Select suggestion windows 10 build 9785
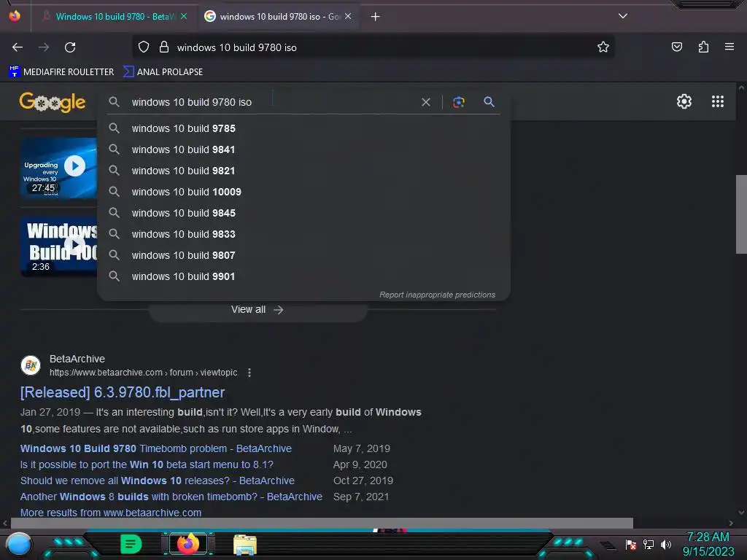 [x=303, y=128]
